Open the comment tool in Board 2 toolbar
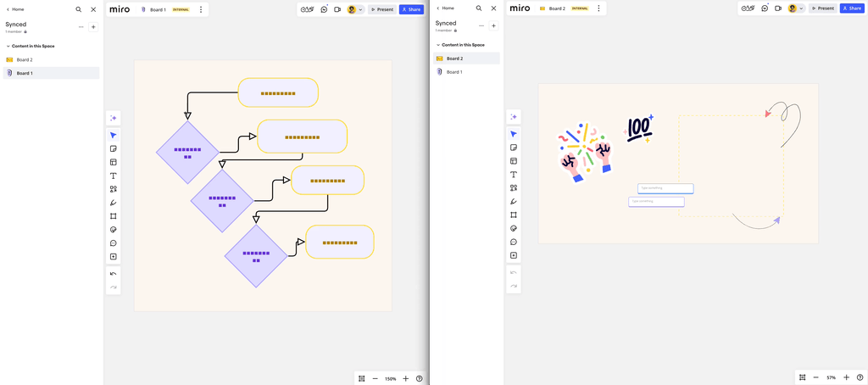Screen dimensions: 868x385 514,243
